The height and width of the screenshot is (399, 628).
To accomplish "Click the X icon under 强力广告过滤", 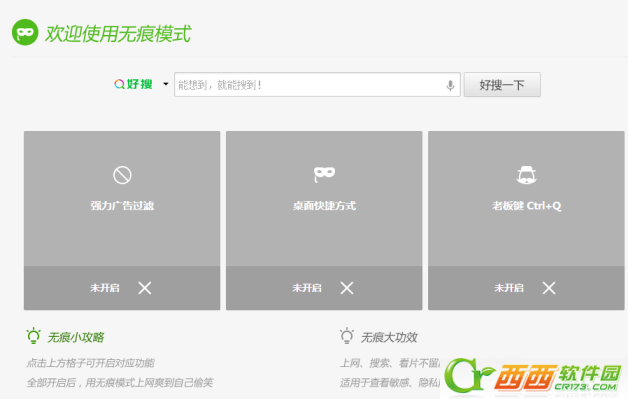I will (x=145, y=288).
